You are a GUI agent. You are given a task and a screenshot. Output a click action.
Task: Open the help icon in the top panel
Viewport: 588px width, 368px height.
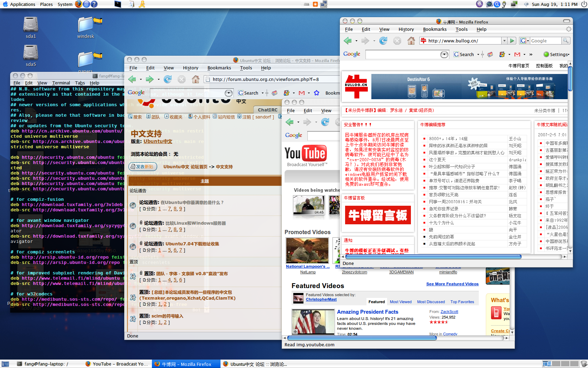(x=94, y=4)
